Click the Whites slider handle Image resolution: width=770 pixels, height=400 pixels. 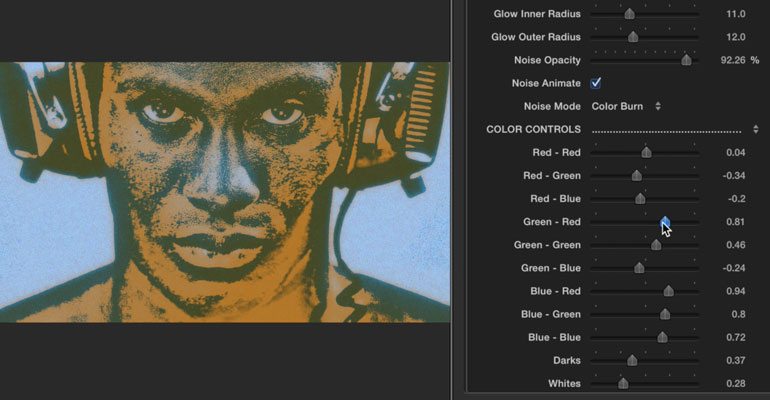tap(623, 383)
